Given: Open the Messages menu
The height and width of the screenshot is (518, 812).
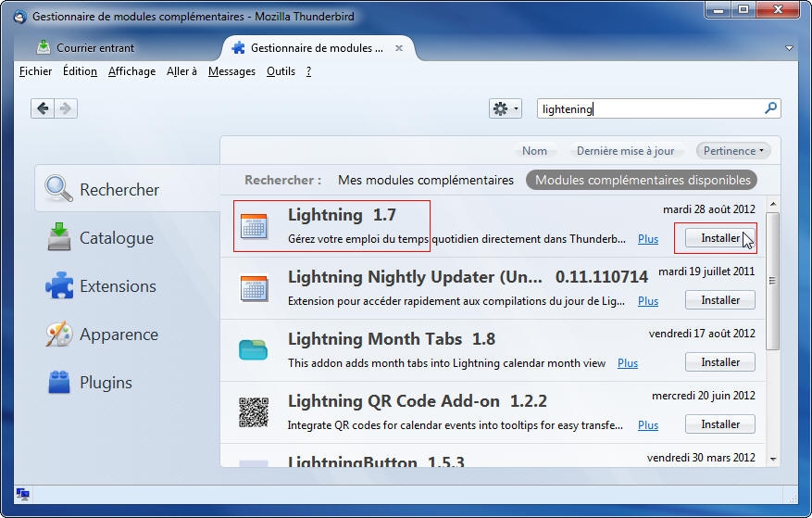Looking at the screenshot, I should [231, 71].
